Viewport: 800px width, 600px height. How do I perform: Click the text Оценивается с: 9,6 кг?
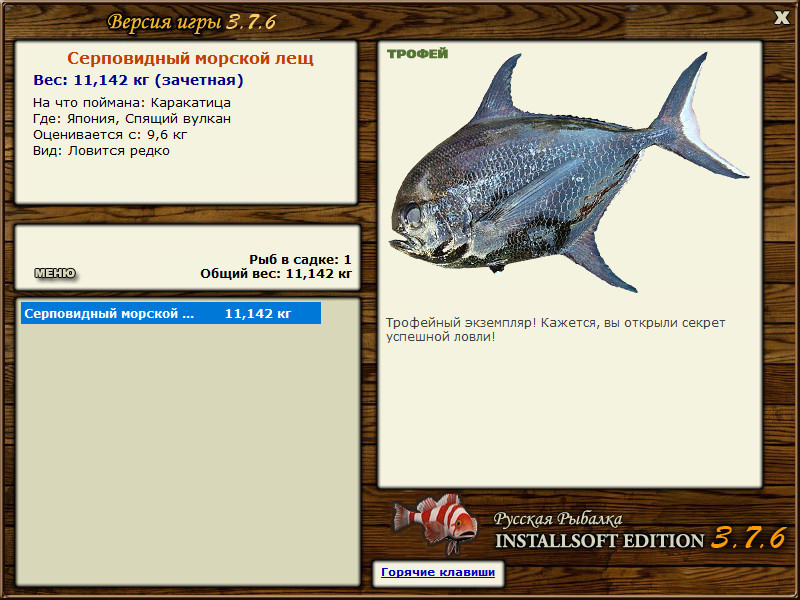(110, 135)
